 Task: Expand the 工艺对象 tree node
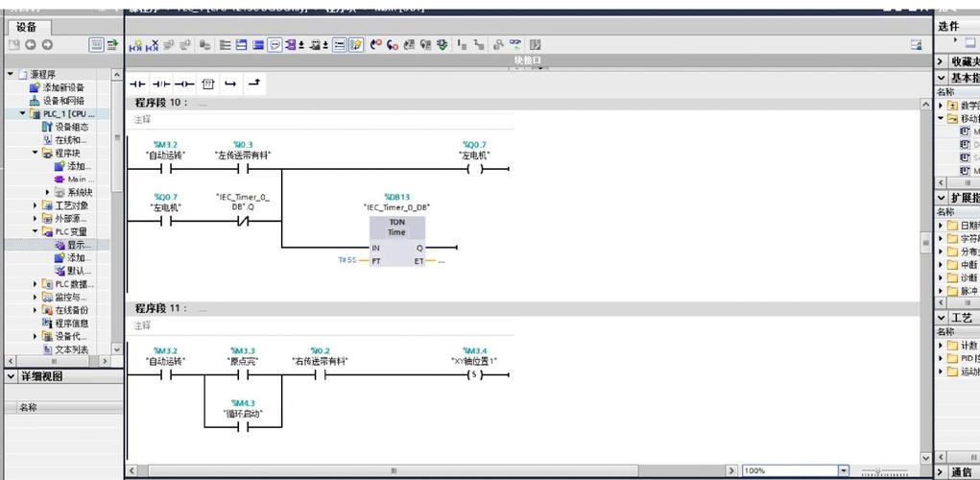tap(36, 205)
